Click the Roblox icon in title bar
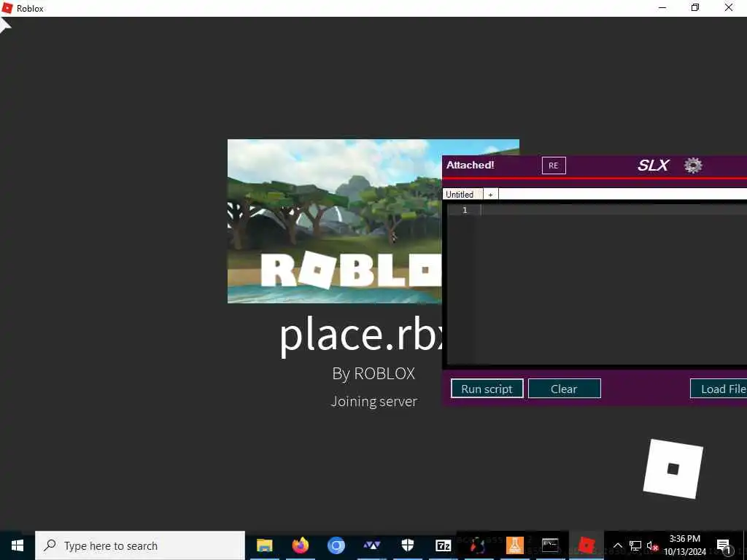 [7, 8]
